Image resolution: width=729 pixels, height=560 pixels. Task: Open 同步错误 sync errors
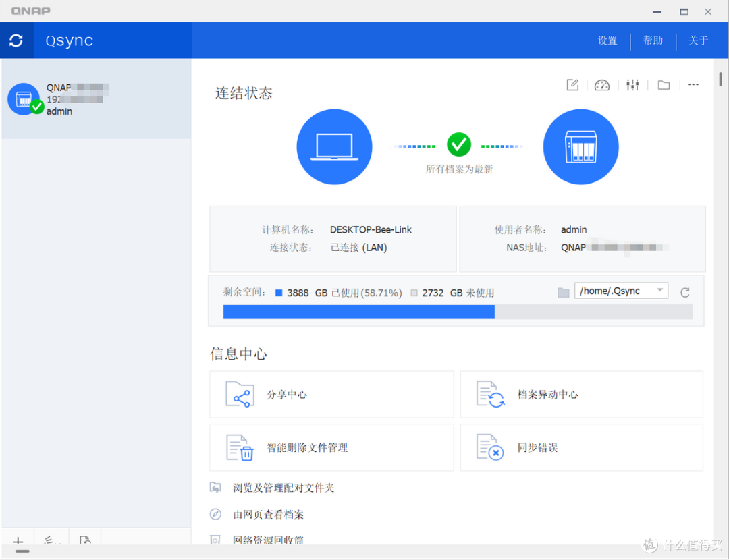[x=582, y=447]
